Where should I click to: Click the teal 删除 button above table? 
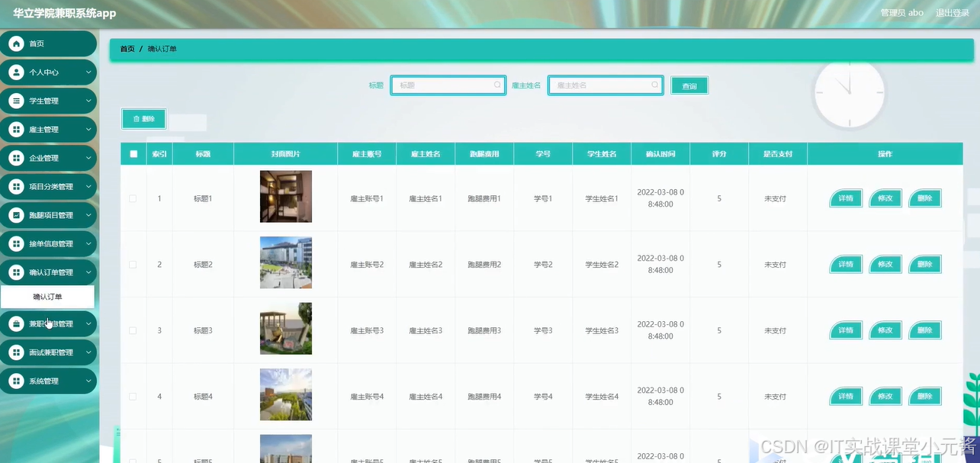point(143,119)
